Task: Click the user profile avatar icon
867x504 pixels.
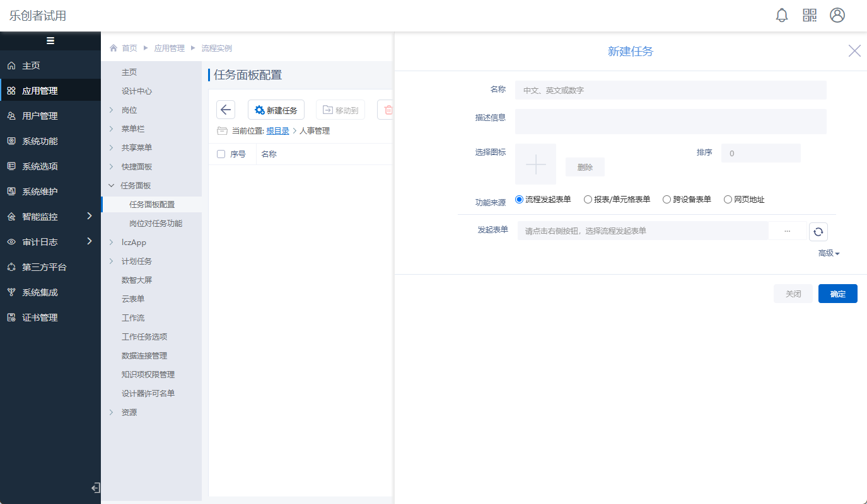Action: pos(837,16)
